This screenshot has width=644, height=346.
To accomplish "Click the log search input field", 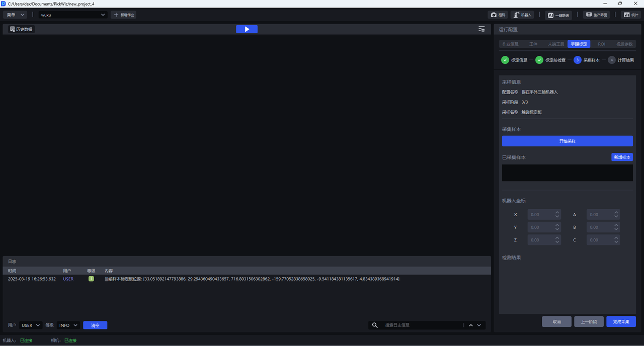I will pos(423,325).
